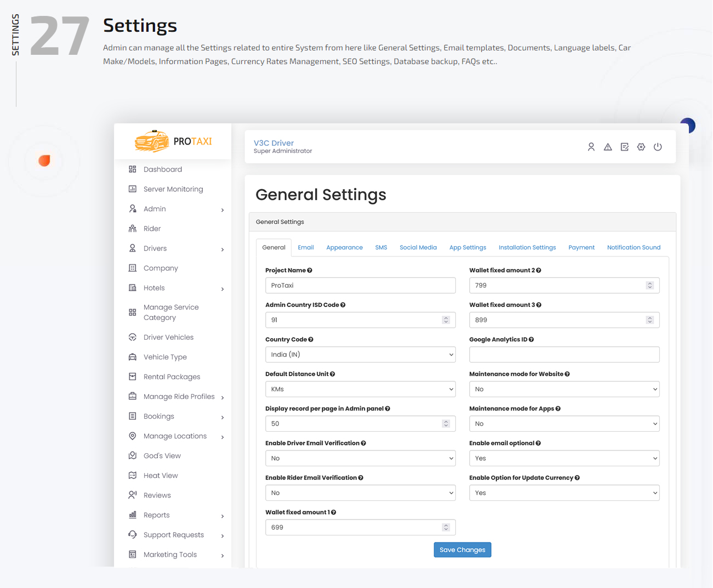This screenshot has height=588, width=713.
Task: Open Enable Rider Email Verification dropdown
Action: pos(361,493)
